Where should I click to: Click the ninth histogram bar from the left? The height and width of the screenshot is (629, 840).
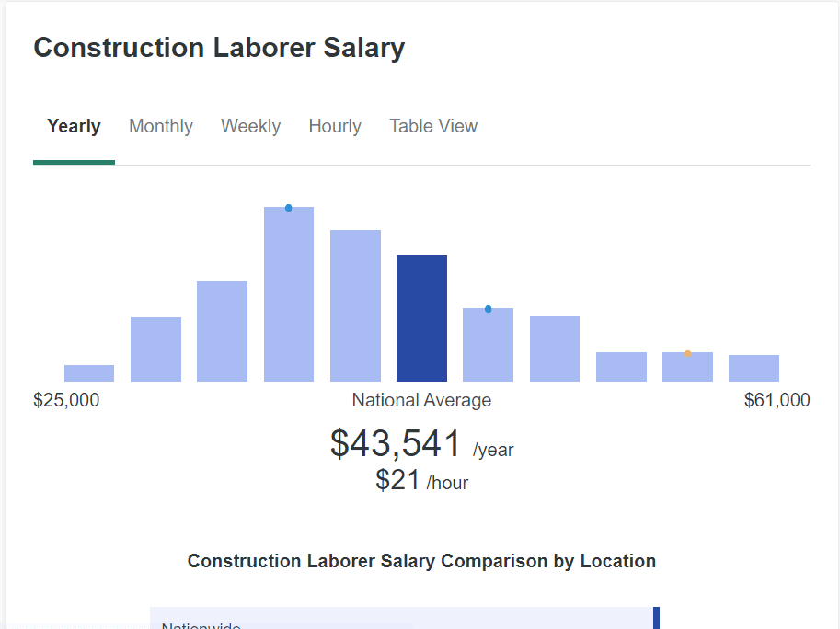tap(621, 367)
